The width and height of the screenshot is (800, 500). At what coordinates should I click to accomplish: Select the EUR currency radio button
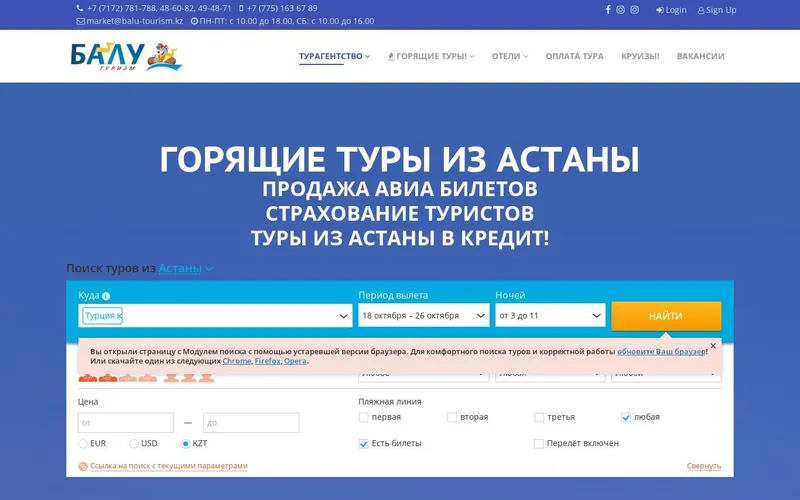coord(83,444)
